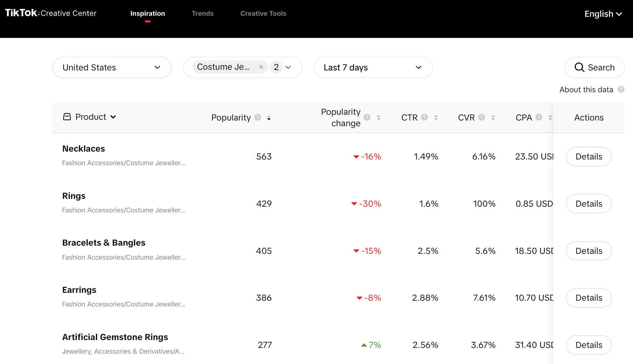Switch to the Trends tab
633x364 pixels.
pyautogui.click(x=202, y=14)
